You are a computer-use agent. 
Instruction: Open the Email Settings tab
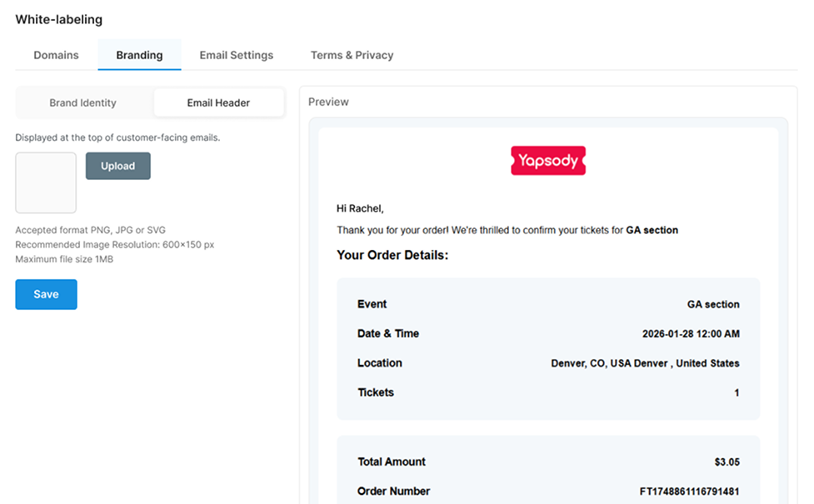coord(236,55)
